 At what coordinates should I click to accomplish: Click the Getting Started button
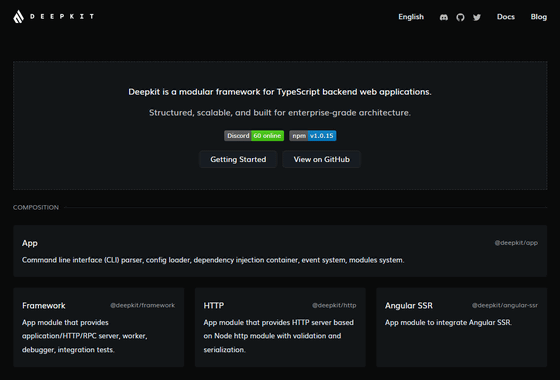238,159
